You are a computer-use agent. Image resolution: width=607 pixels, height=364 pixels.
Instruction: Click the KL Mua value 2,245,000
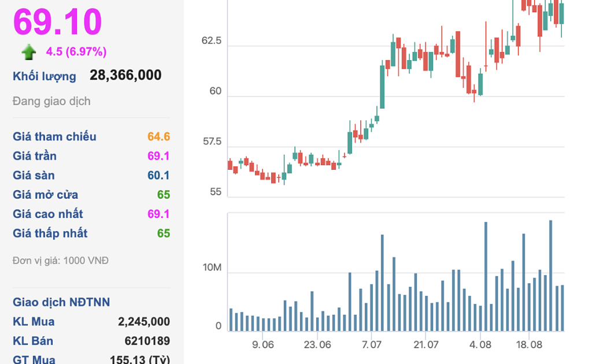tap(143, 322)
